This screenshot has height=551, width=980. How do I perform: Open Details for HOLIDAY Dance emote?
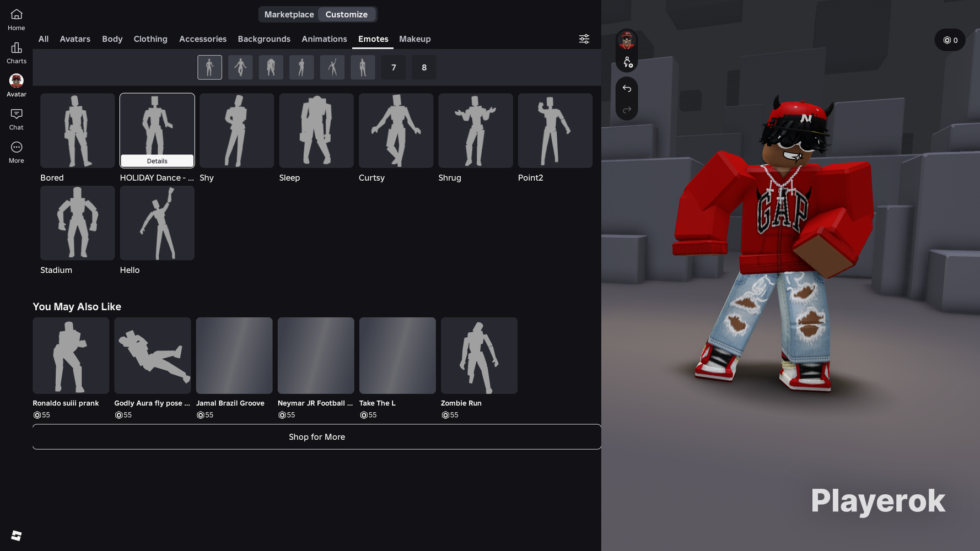157,161
